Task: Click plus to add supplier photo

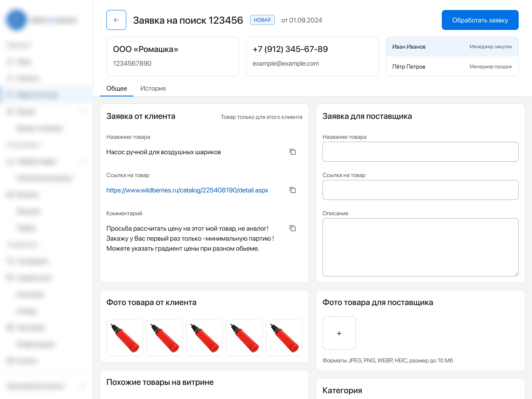Action: (339, 333)
